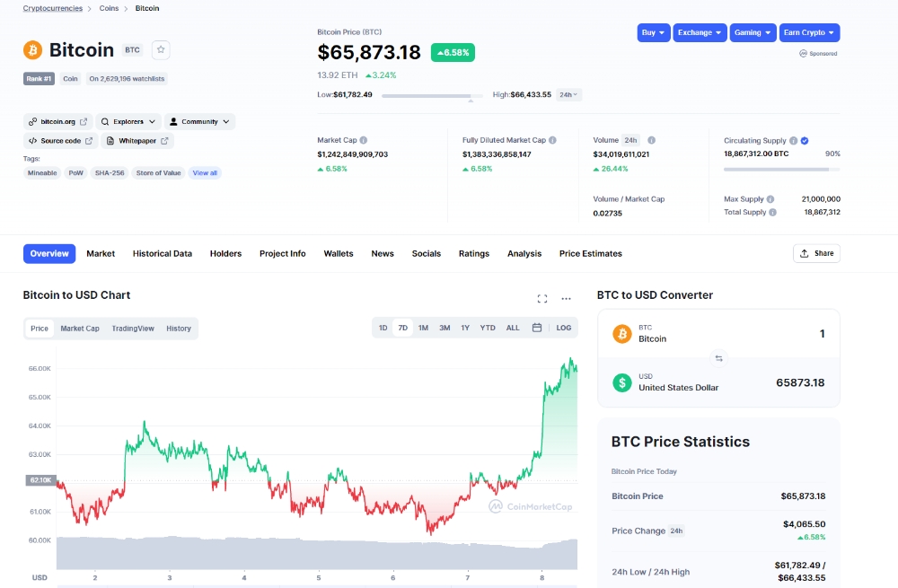The height and width of the screenshot is (588, 898).
Task: Click Volume 24h info icon
Action: [x=651, y=140]
